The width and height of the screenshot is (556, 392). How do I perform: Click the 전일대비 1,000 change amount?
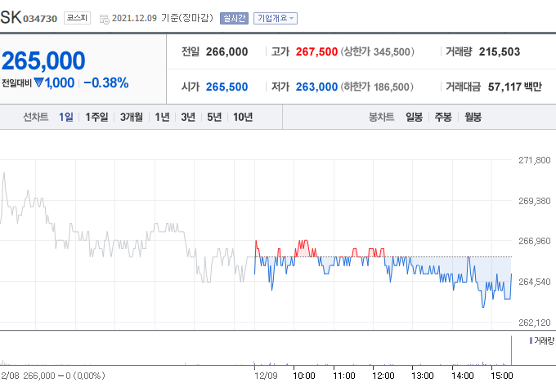click(x=60, y=82)
